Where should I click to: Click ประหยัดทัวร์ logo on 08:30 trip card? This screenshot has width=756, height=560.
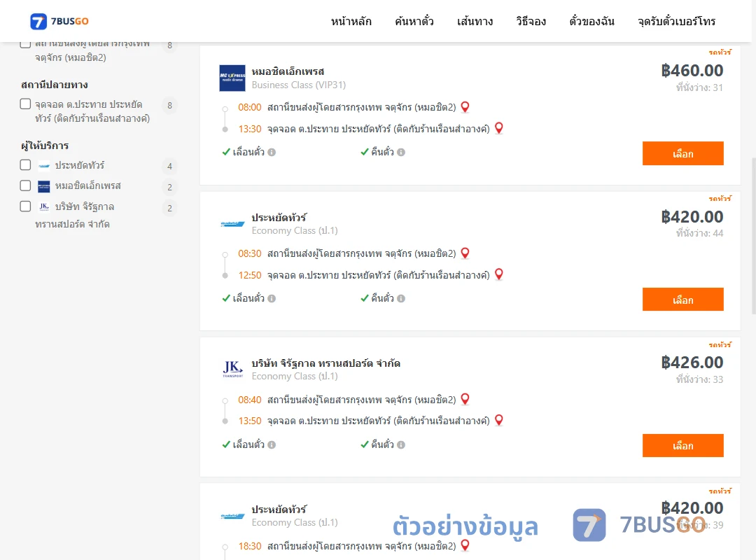232,224
